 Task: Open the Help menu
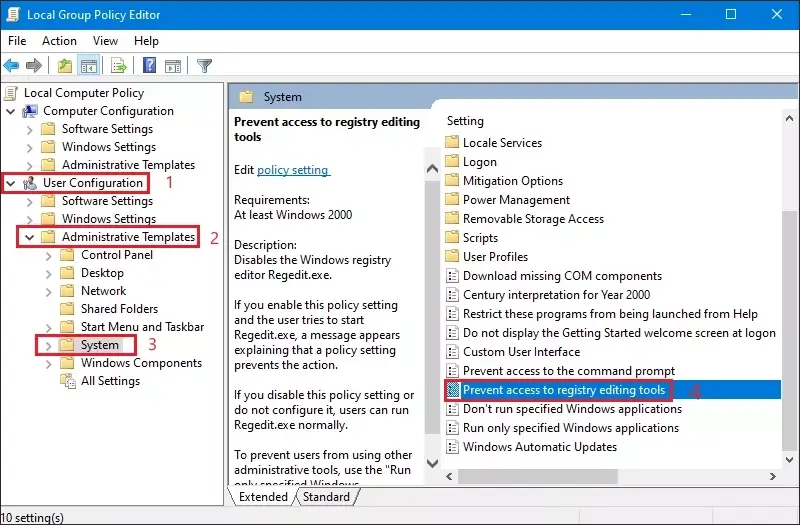(x=146, y=41)
